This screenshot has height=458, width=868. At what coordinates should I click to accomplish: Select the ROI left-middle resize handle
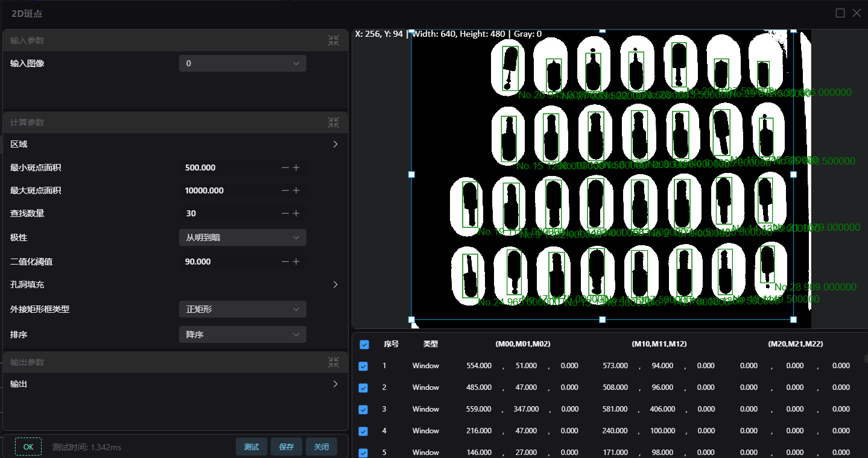[x=411, y=174]
